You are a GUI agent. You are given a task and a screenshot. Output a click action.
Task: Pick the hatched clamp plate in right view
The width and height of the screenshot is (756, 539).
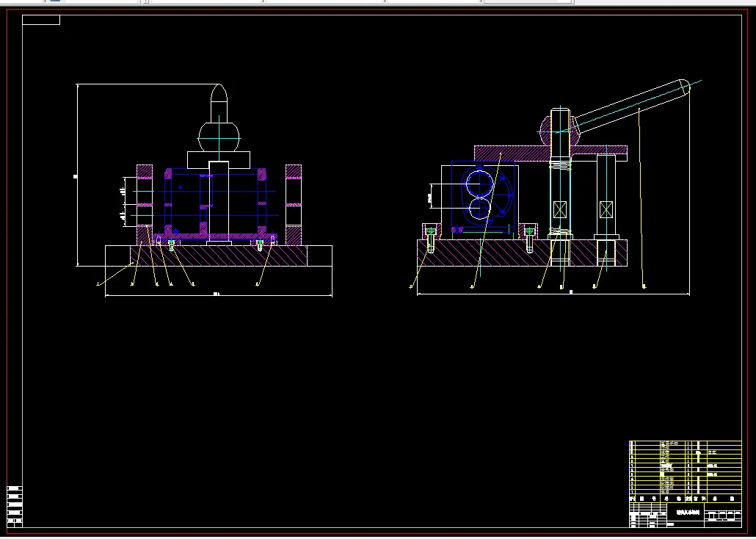pyautogui.click(x=550, y=153)
